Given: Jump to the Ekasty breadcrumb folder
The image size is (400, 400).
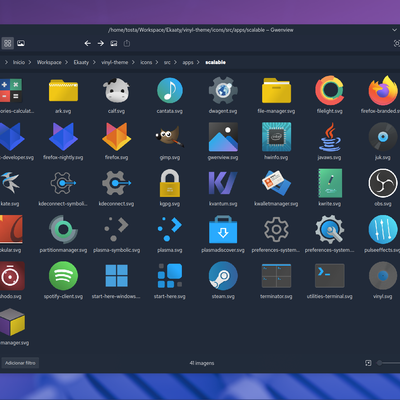Looking at the screenshot, I should (x=81, y=62).
